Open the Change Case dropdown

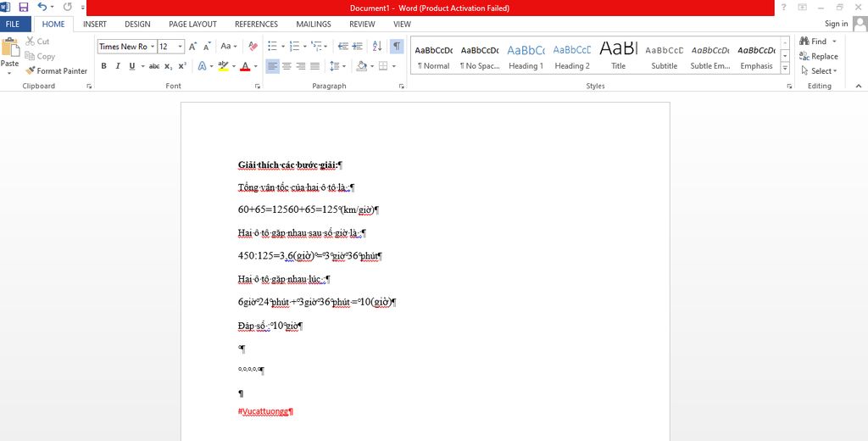[x=229, y=47]
